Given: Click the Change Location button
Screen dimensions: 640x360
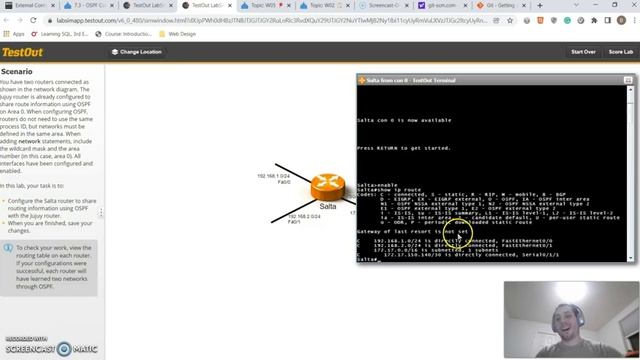Looking at the screenshot, I should tap(137, 52).
